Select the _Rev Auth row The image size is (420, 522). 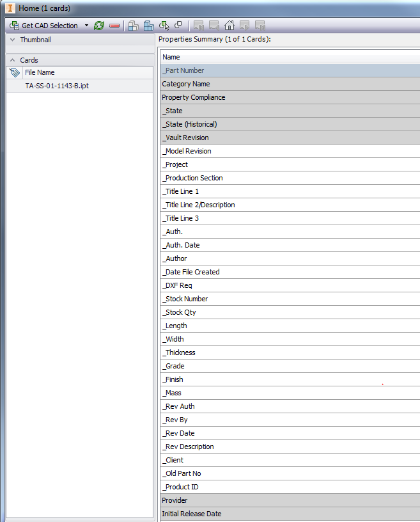[x=290, y=406]
